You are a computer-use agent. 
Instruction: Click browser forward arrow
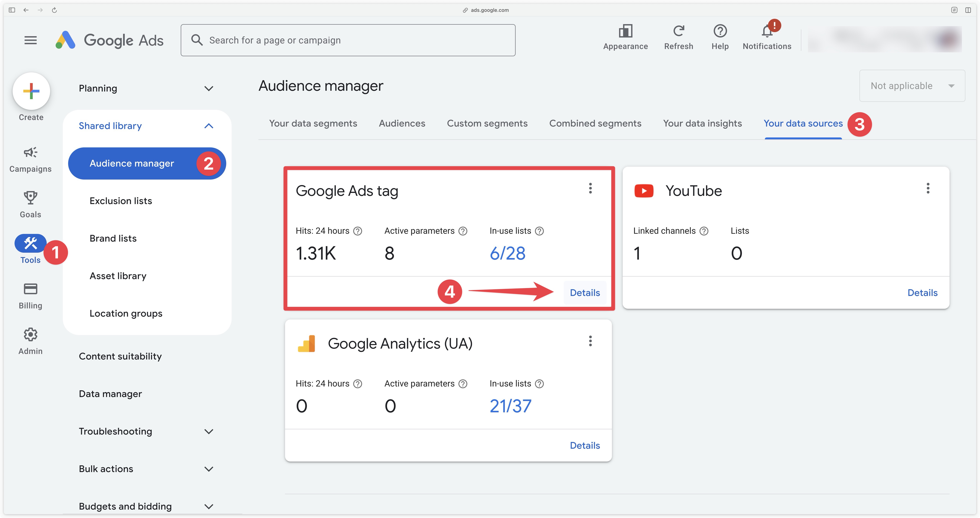click(40, 10)
